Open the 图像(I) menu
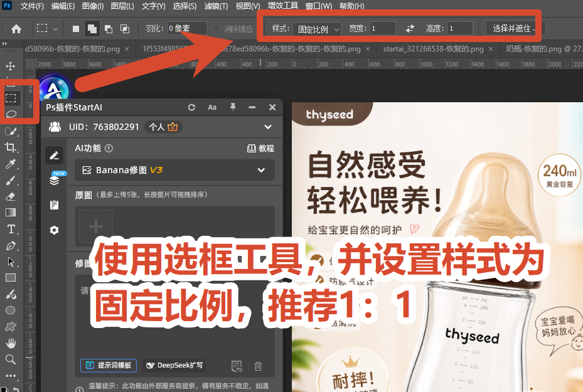Screen dimensions: 583x392 coord(93,6)
